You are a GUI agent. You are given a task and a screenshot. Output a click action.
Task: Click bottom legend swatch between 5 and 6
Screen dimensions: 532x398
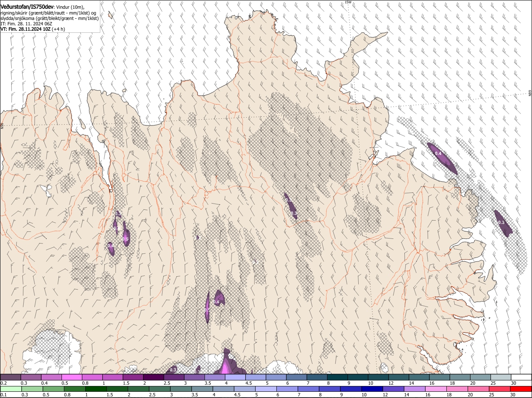(x=265, y=389)
